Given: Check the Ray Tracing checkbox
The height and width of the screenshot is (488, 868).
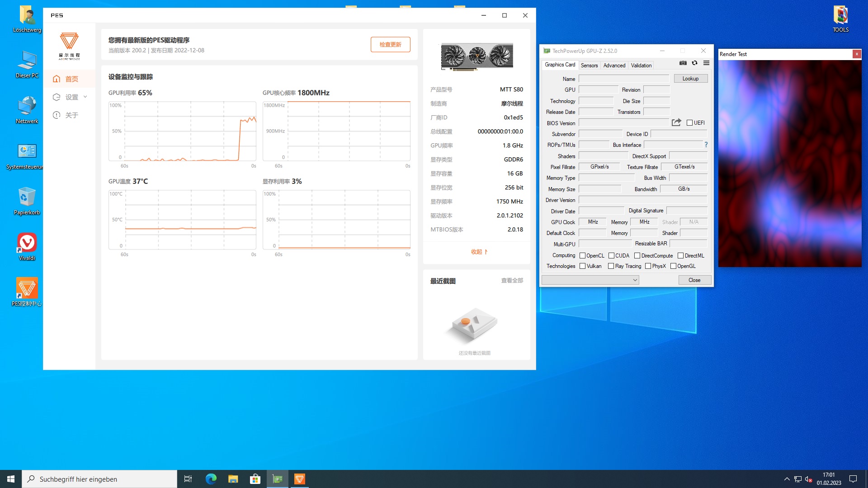Looking at the screenshot, I should [x=611, y=266].
